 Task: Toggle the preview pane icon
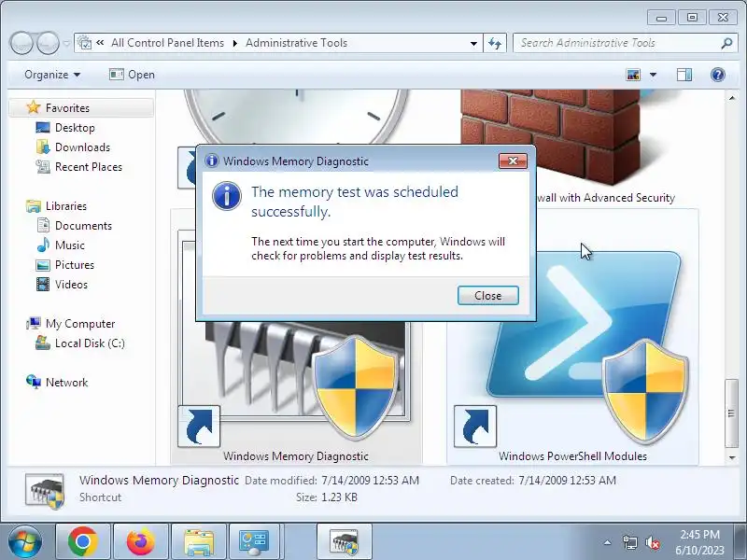tap(684, 75)
